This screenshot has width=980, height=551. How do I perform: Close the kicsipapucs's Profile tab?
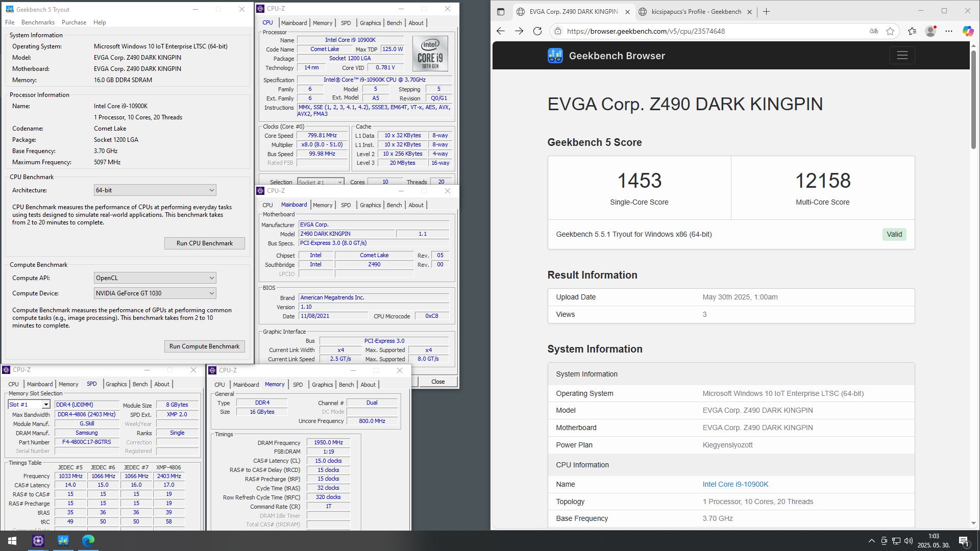tap(749, 12)
